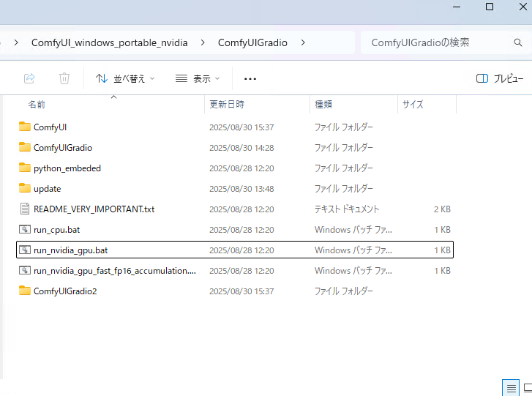Sort by Size (サイズ) column header
This screenshot has height=396, width=532.
point(413,104)
